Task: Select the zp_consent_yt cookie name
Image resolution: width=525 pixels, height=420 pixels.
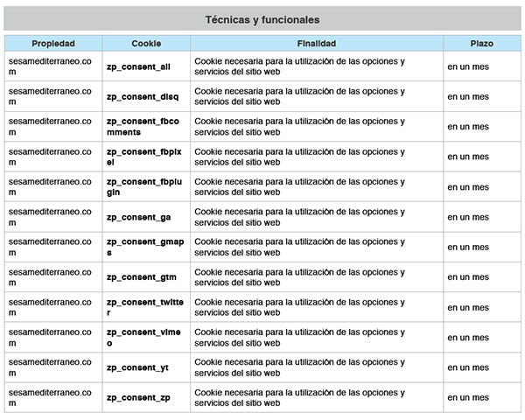Action: coord(136,367)
